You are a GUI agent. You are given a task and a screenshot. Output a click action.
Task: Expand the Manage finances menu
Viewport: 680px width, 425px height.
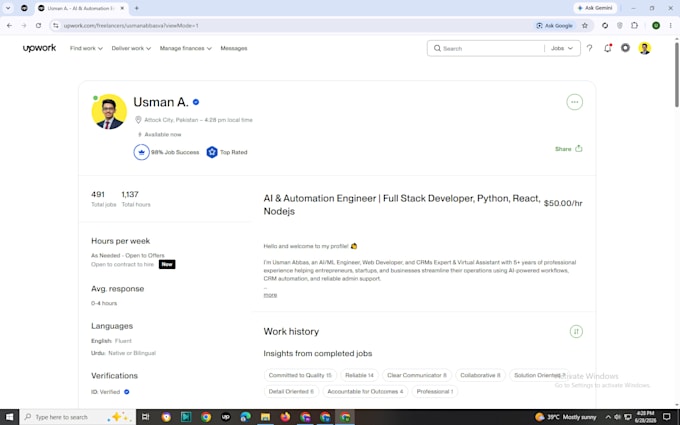[x=186, y=48]
